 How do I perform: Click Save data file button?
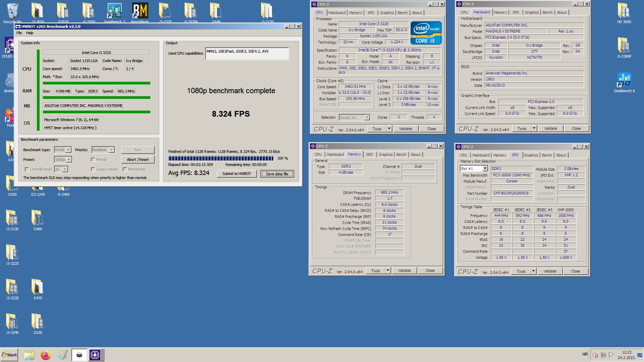(x=277, y=174)
